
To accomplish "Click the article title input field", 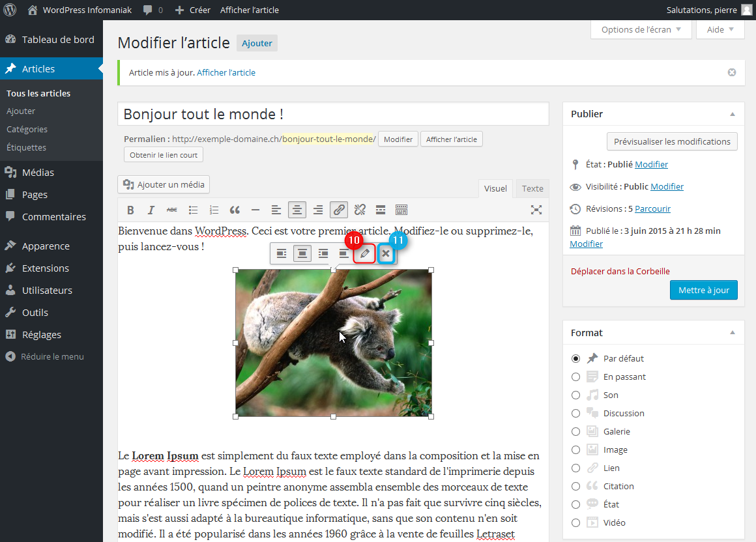I will [332, 114].
